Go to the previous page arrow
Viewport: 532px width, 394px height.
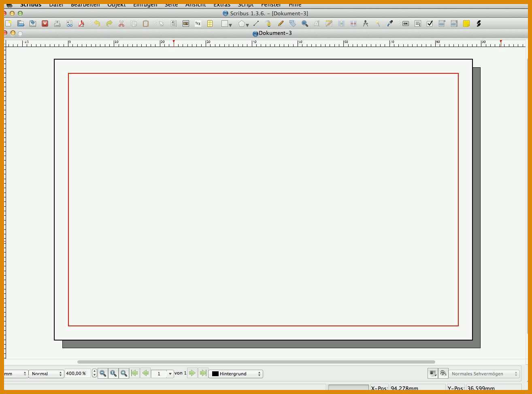pos(145,373)
